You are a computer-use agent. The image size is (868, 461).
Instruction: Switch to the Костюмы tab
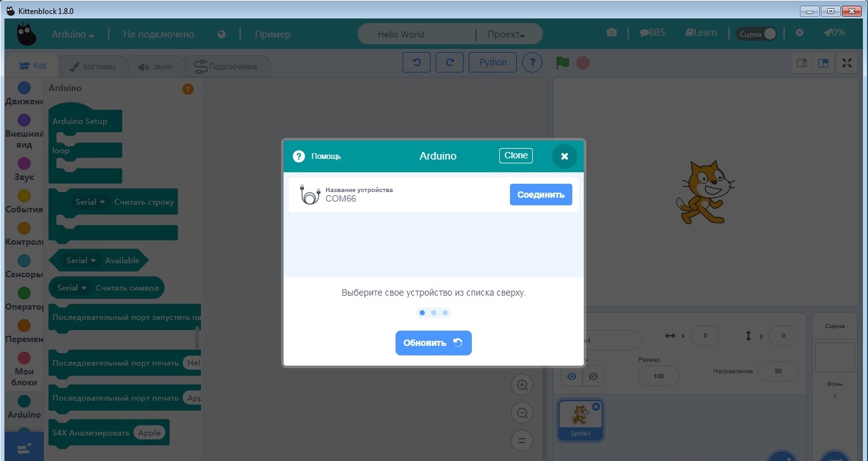[93, 66]
